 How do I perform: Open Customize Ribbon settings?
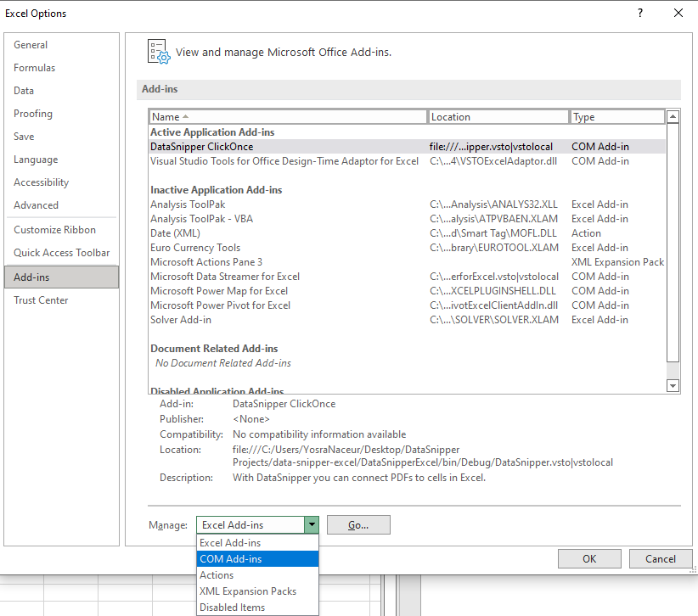point(54,229)
